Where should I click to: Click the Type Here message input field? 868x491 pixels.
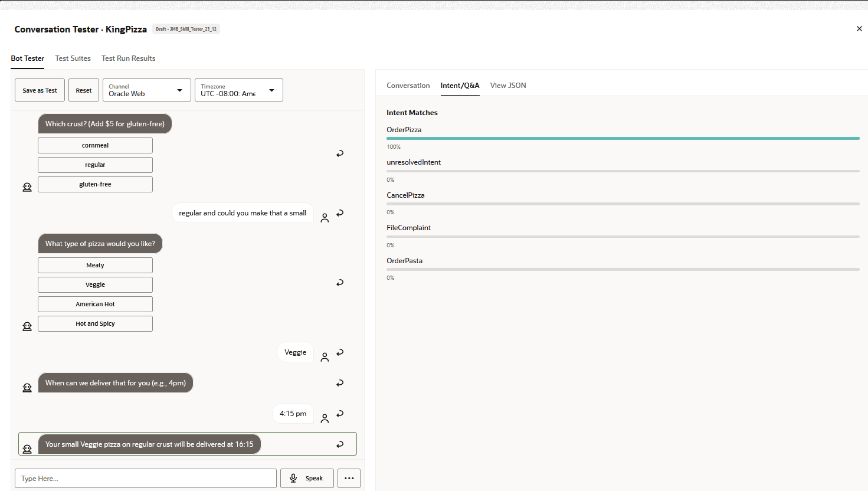click(x=145, y=478)
